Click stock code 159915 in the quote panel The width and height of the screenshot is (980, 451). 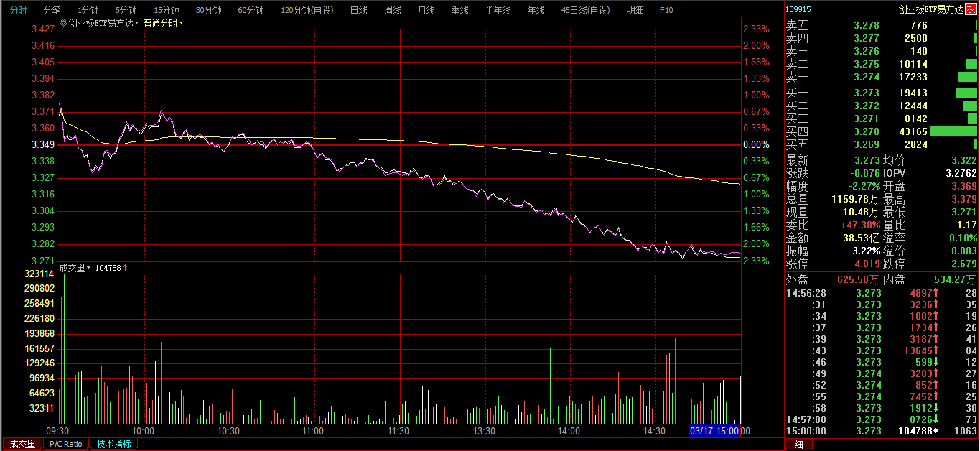[798, 10]
